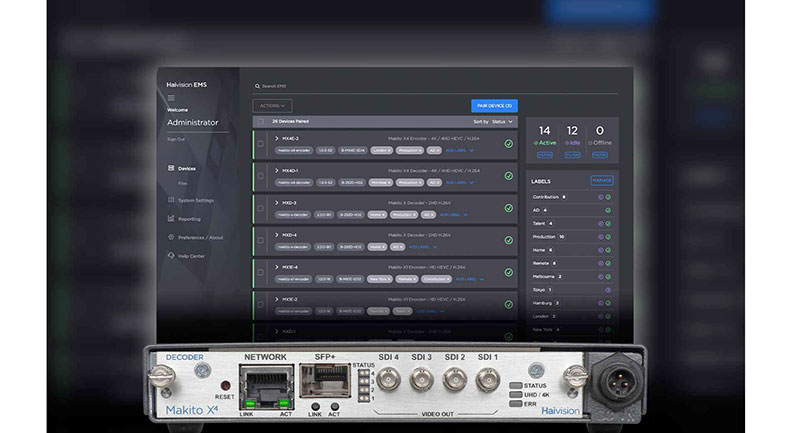
Task: Expand the MXD-3 device row
Action: tap(277, 202)
